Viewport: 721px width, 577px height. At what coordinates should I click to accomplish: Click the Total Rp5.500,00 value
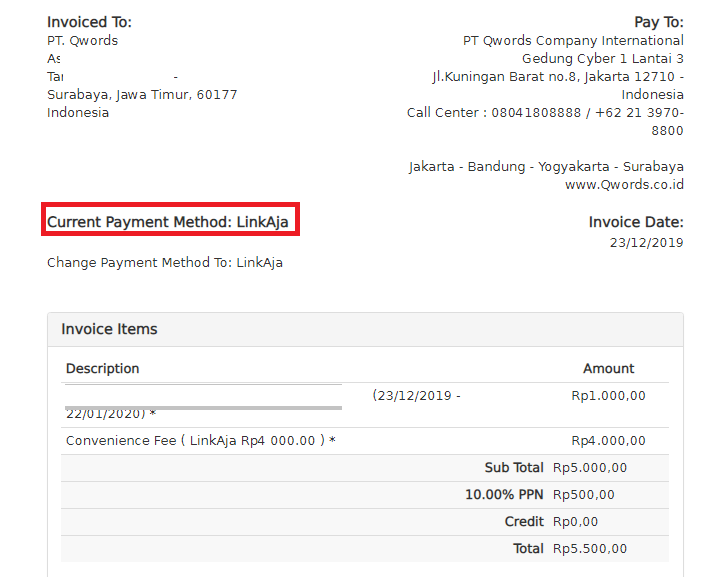[590, 548]
